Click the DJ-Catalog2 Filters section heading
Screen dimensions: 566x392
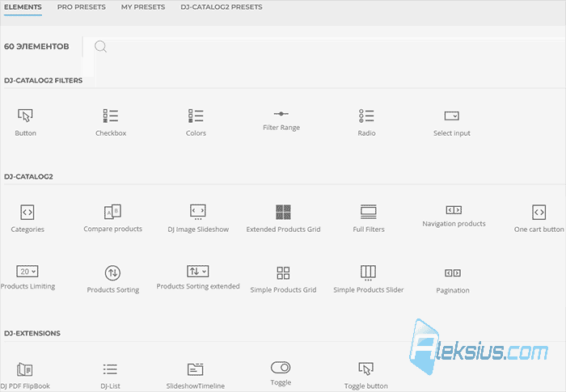point(43,81)
